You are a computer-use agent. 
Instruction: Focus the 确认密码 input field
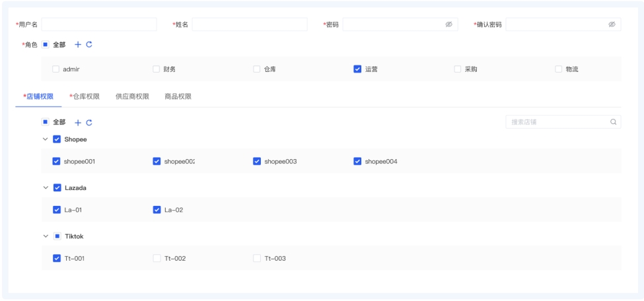[563, 24]
